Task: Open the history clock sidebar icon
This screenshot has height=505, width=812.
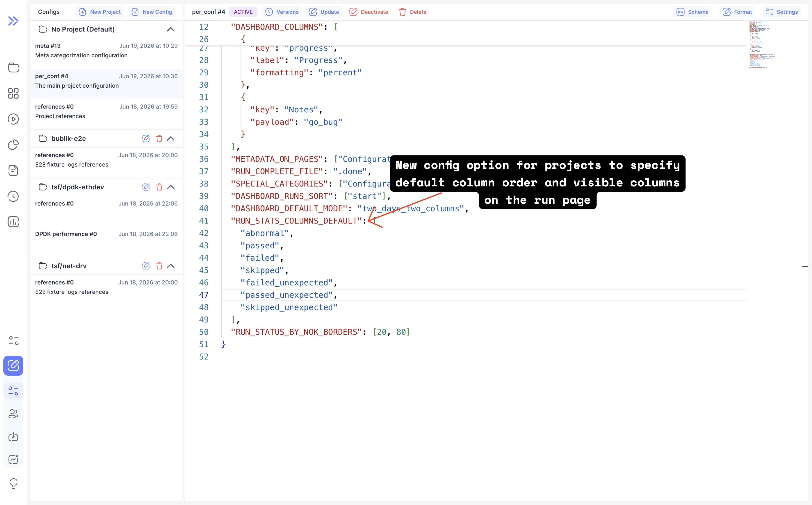Action: [13, 196]
